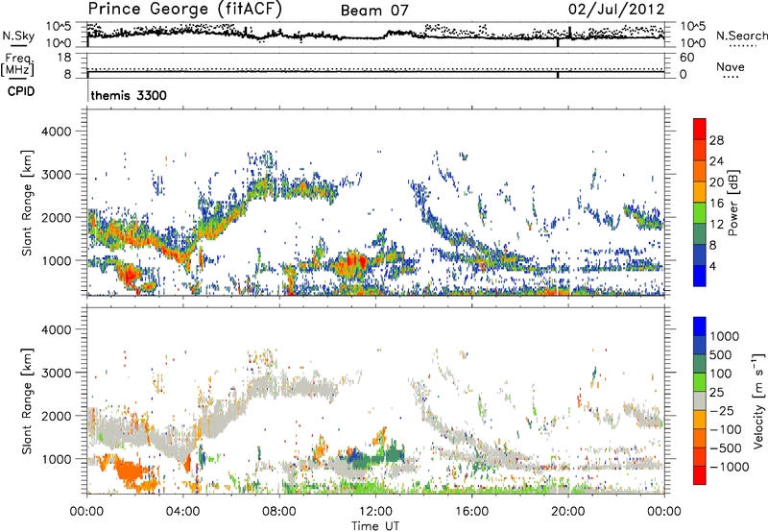The height and width of the screenshot is (532, 768).
Task: Click the '04:00' time tick label
Action: [x=182, y=512]
